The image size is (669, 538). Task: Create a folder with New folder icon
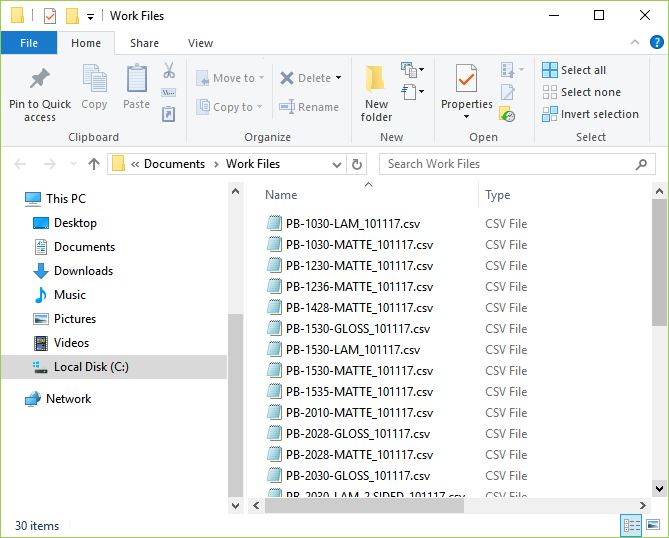click(x=376, y=80)
